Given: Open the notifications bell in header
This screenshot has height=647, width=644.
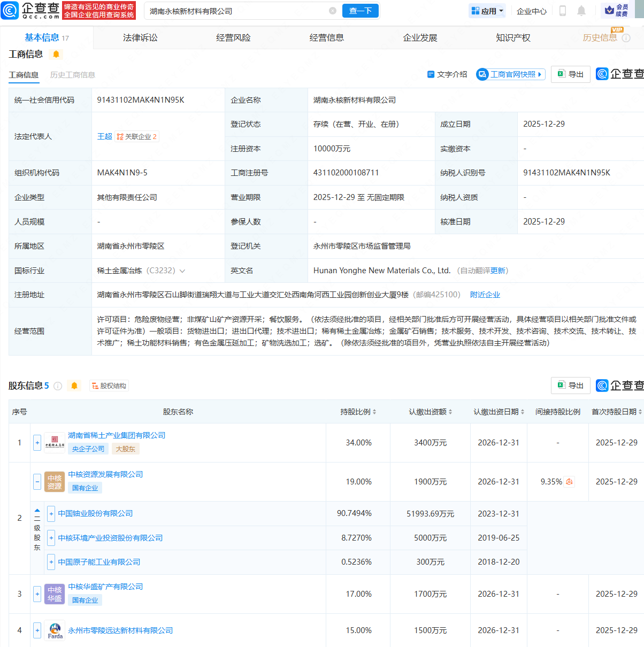Looking at the screenshot, I should pyautogui.click(x=581, y=11).
